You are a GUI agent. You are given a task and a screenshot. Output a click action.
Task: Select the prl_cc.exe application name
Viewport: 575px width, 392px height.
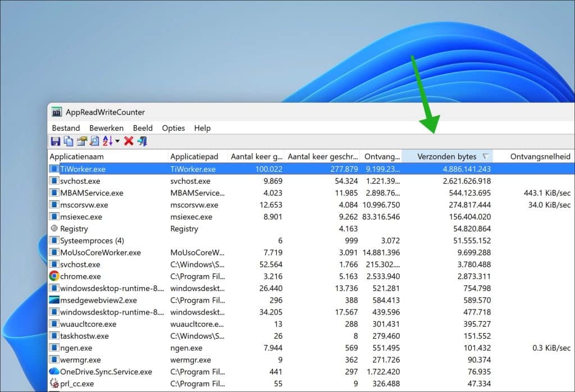tap(77, 384)
